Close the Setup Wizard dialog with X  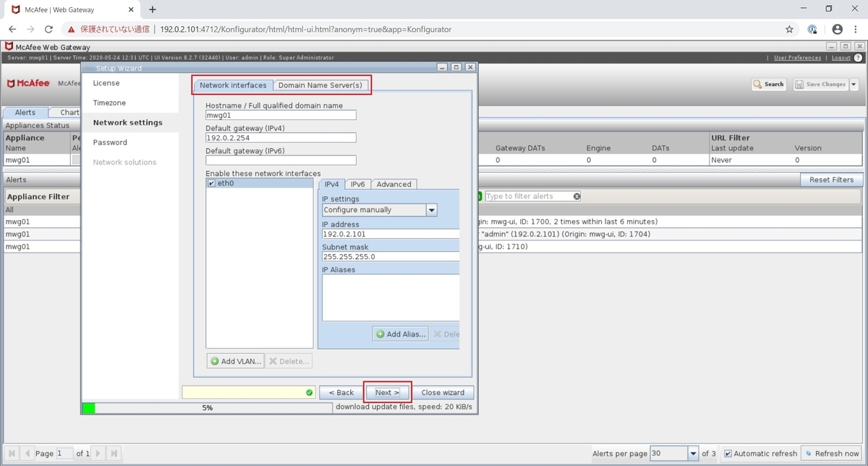click(x=470, y=67)
